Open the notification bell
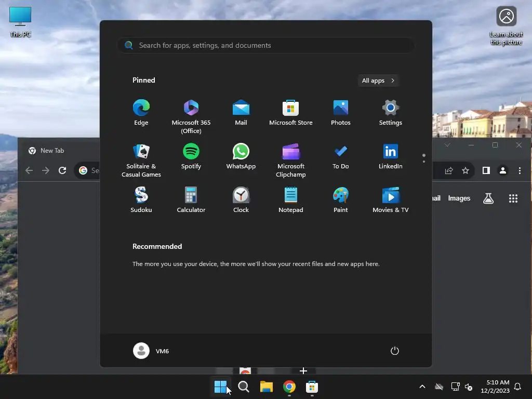The height and width of the screenshot is (399, 532). pyautogui.click(x=518, y=387)
